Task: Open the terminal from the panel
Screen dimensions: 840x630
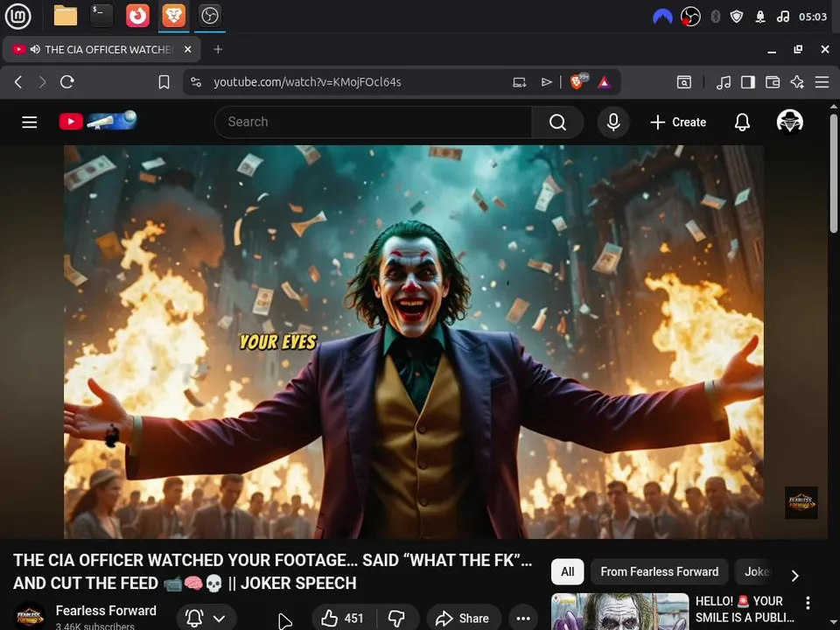Action: point(101,16)
